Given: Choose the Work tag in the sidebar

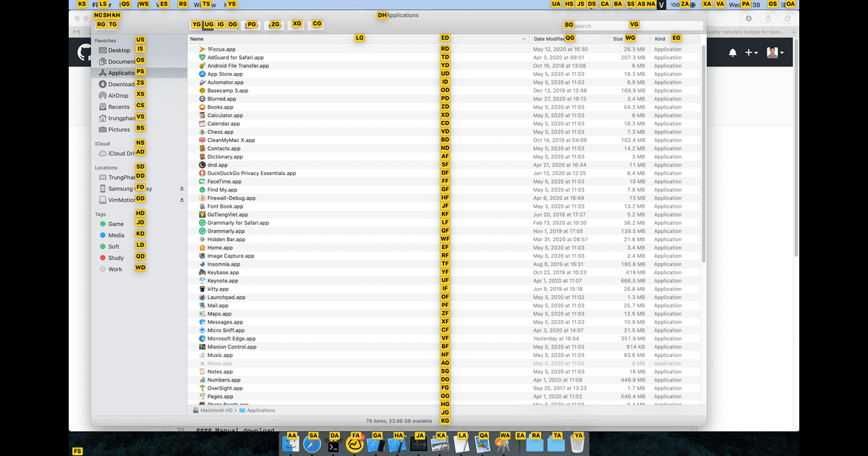Looking at the screenshot, I should pos(111,269).
